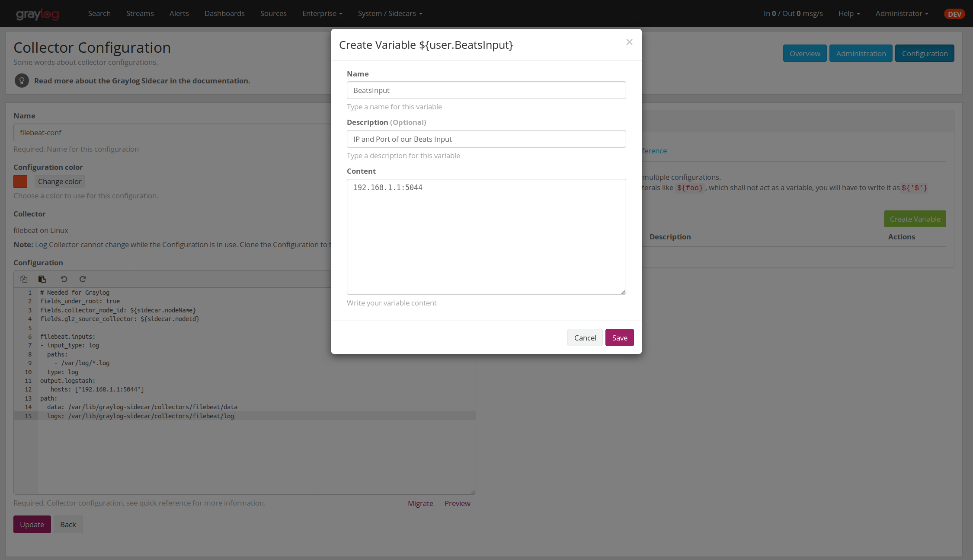
Task: Open the Dashboards menu item
Action: pyautogui.click(x=224, y=14)
